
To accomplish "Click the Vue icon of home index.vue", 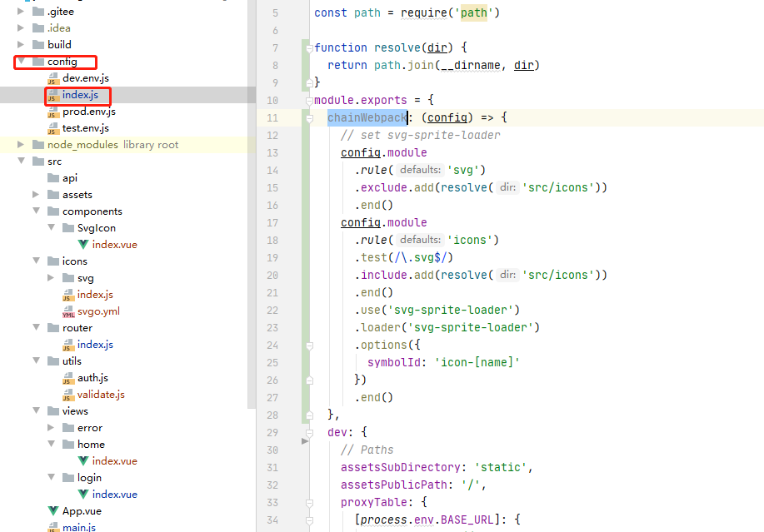I will pos(83,461).
